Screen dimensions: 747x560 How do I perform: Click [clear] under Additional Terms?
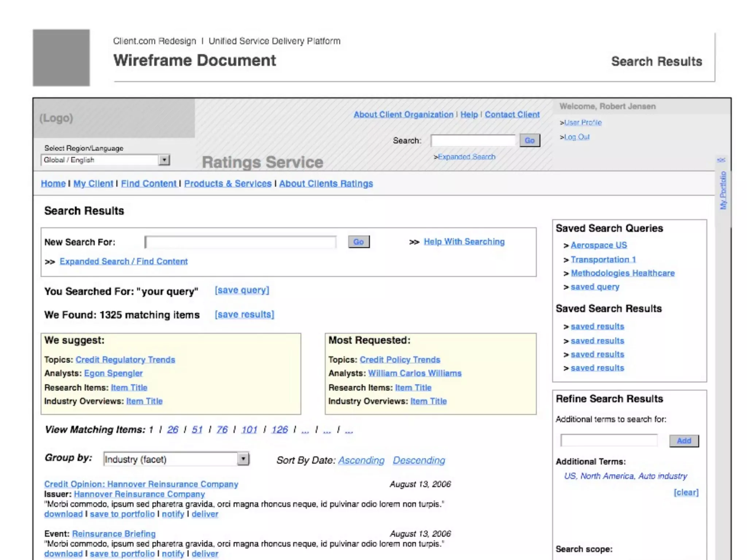click(686, 492)
